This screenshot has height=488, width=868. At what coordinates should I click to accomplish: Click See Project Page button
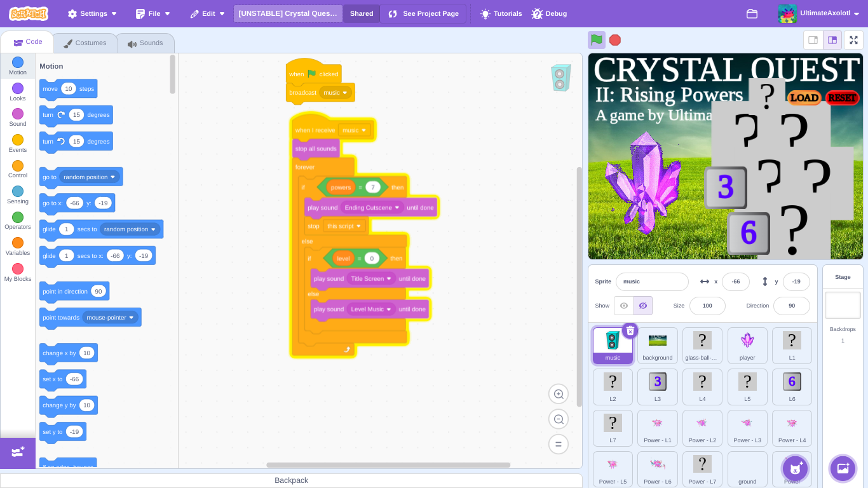coord(423,13)
